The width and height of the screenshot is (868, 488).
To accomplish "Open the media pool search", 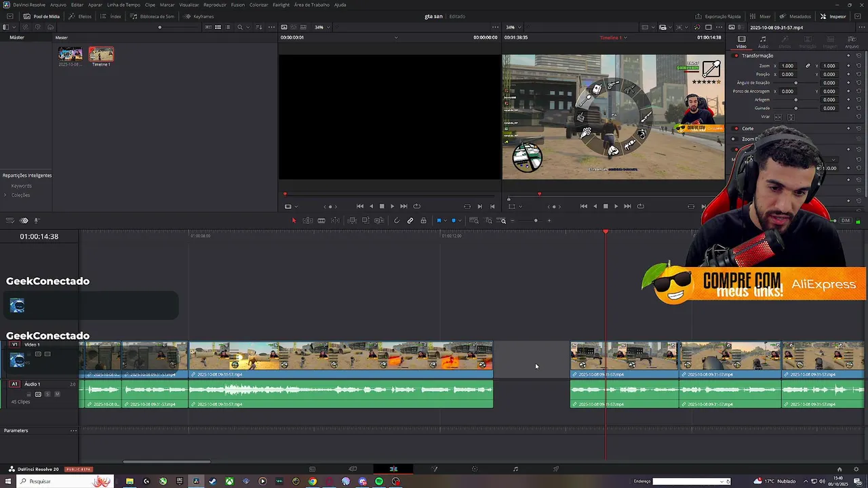I will tap(239, 27).
